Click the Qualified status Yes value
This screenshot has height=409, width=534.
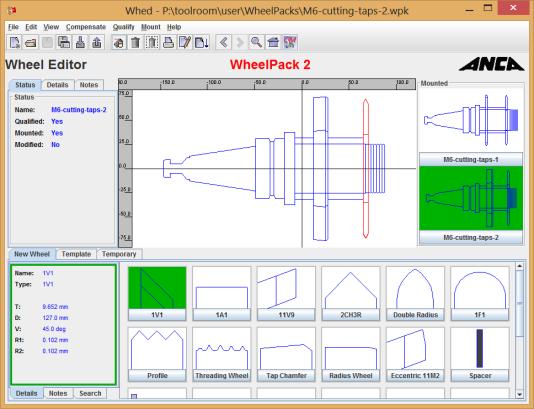click(x=57, y=121)
